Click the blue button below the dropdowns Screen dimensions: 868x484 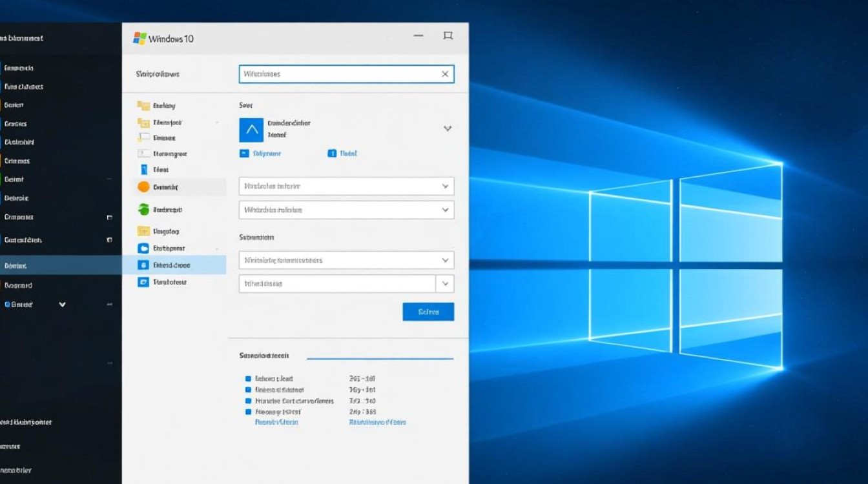click(428, 312)
